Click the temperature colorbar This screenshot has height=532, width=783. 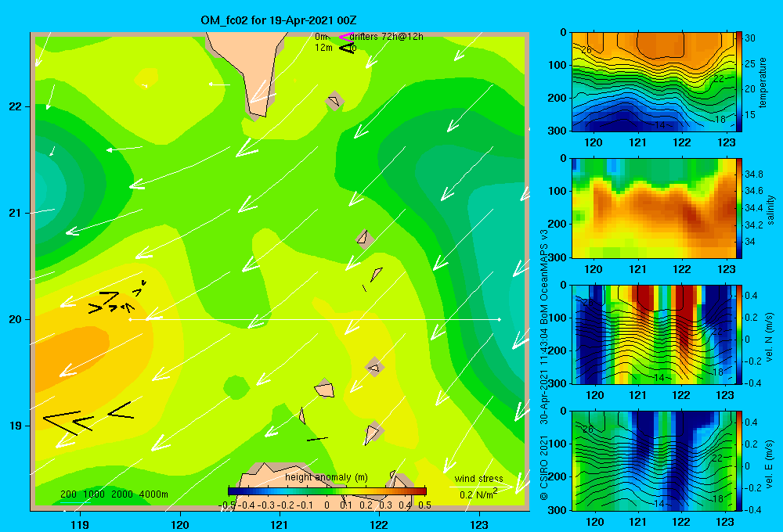coord(739,82)
